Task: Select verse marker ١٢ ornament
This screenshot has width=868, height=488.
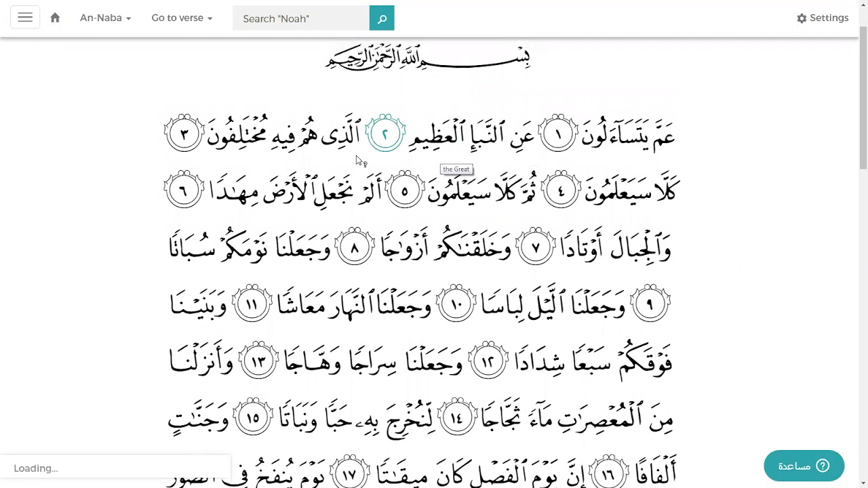Action: coord(488,361)
